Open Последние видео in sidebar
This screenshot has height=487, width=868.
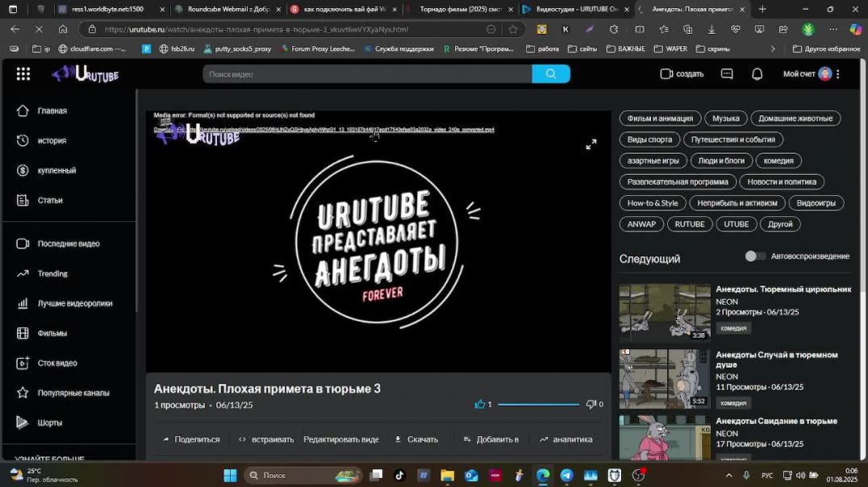(69, 243)
